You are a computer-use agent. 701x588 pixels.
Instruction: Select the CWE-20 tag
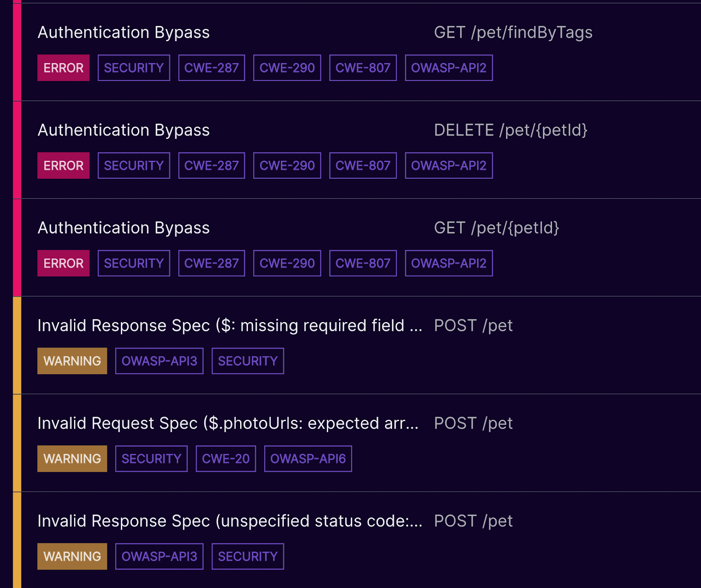[226, 459]
